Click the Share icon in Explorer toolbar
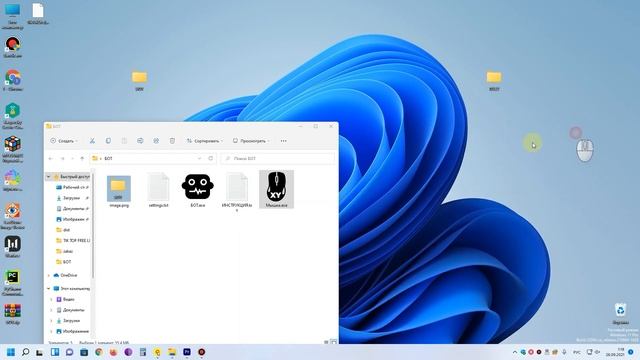 156,141
